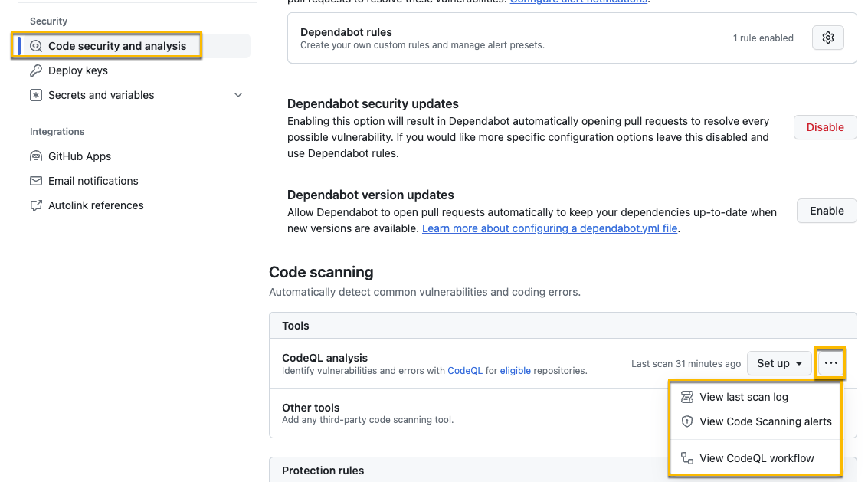Click the Email notifications envelope icon

36,181
